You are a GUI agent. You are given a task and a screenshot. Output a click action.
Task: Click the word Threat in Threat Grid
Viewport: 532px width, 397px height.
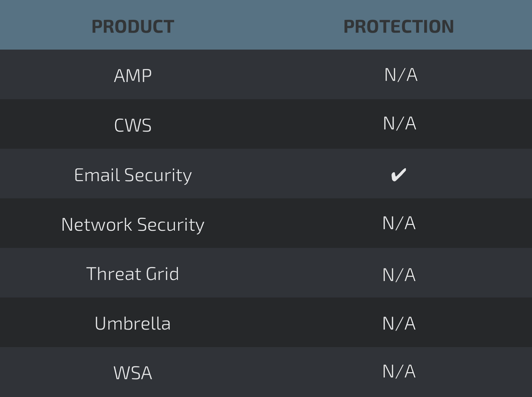(x=114, y=274)
